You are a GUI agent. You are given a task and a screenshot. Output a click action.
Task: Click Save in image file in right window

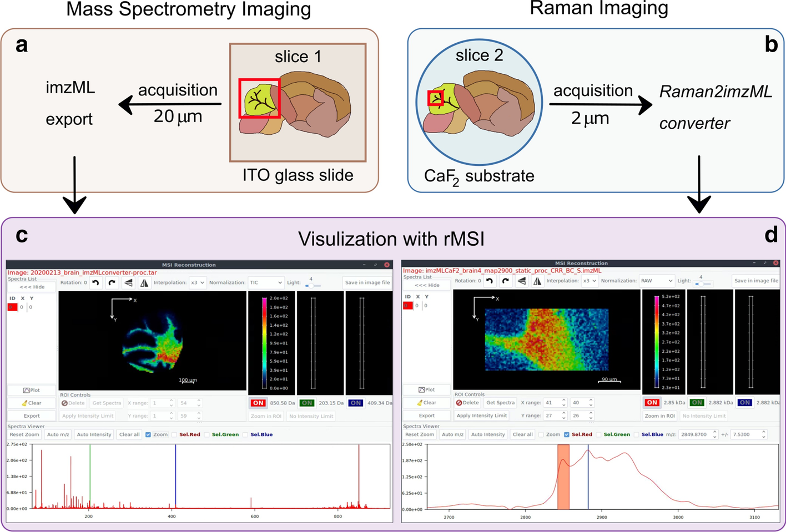756,281
